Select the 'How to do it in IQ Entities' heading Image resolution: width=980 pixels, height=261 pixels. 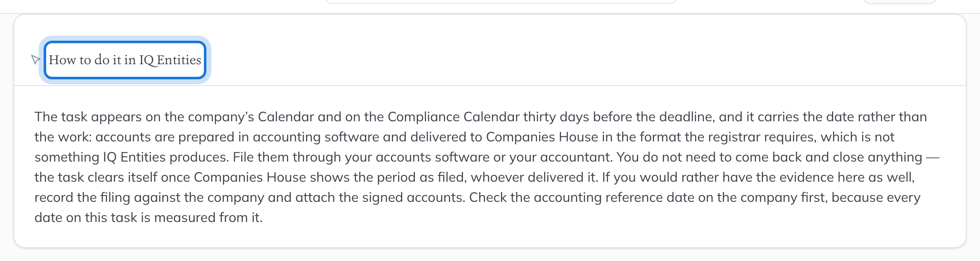(125, 60)
